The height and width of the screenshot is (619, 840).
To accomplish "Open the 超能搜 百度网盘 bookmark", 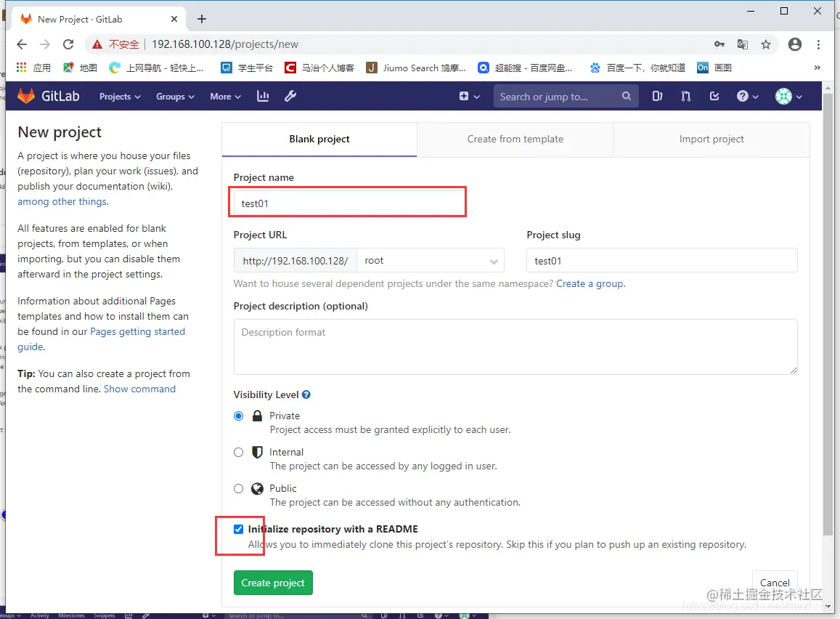I will pyautogui.click(x=526, y=68).
